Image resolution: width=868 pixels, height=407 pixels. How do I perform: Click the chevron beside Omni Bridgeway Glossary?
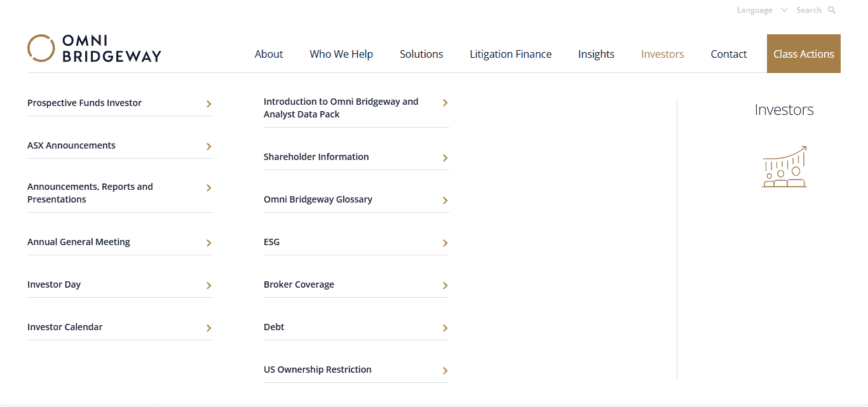(x=445, y=201)
